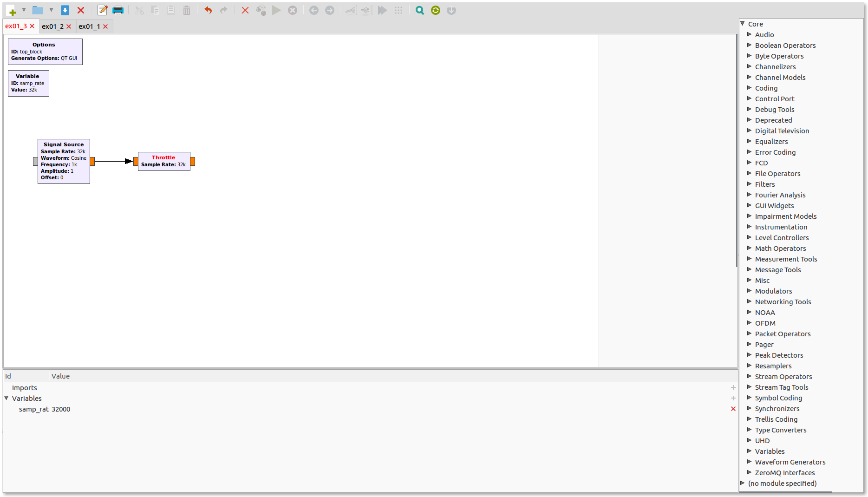The image size is (868, 497).
Task: Rotate block counterclockwise arrow icon
Action: [x=314, y=10]
